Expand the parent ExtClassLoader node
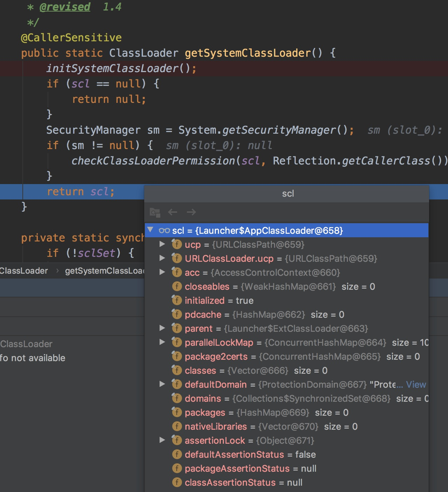448x492 pixels. (x=162, y=328)
